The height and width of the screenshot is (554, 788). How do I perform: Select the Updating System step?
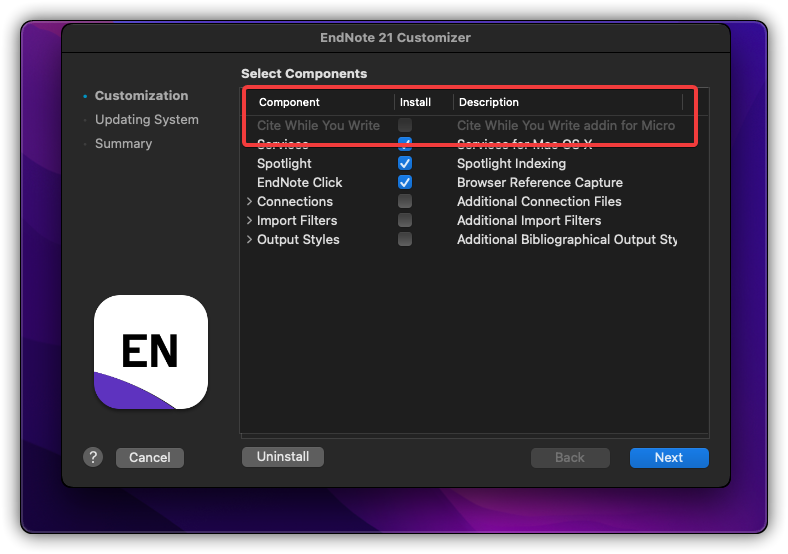click(x=147, y=120)
